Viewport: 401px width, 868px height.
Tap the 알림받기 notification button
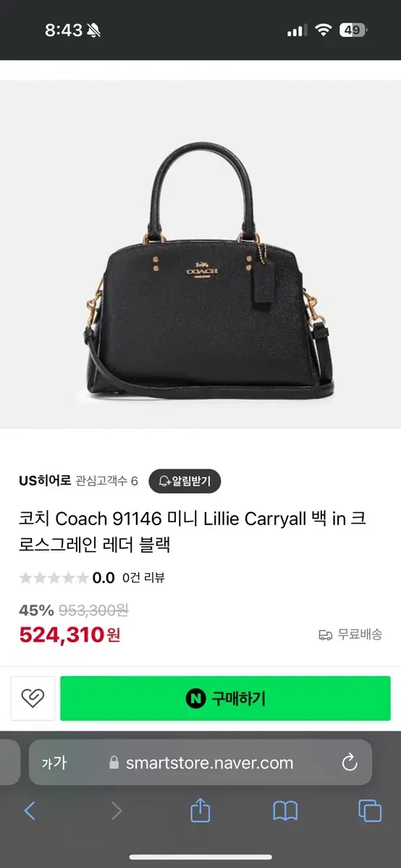coord(185,481)
